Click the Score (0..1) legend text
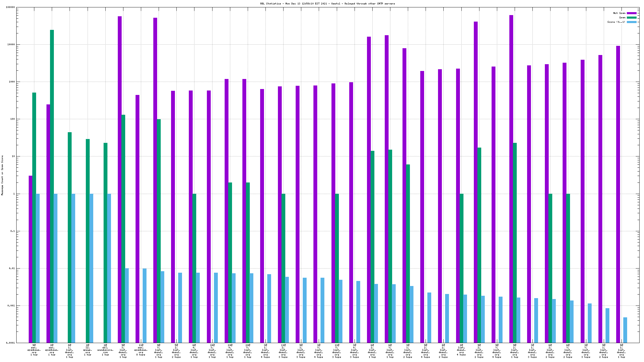 [x=616, y=22]
